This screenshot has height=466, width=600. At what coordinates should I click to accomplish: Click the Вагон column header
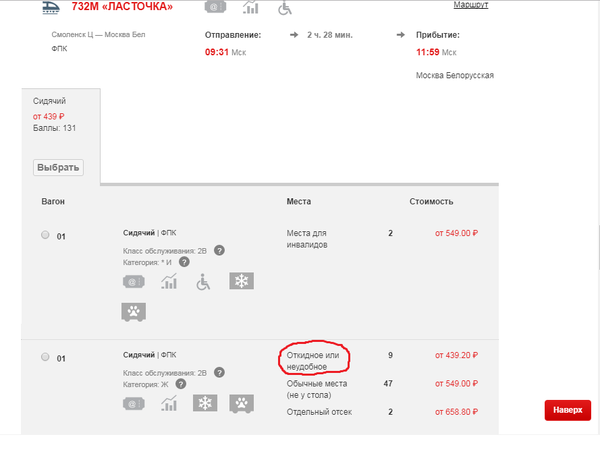[53, 202]
